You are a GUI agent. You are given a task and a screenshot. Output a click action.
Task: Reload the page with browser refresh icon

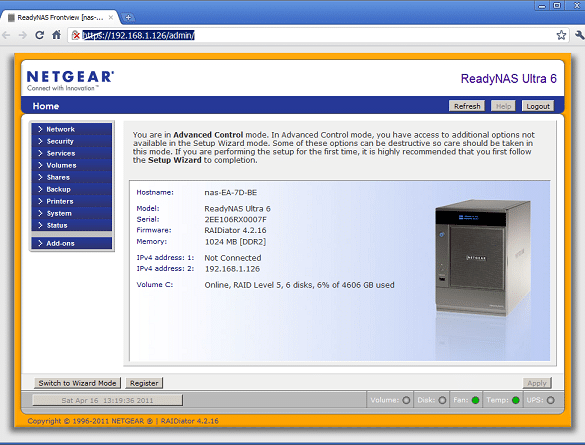coord(39,35)
